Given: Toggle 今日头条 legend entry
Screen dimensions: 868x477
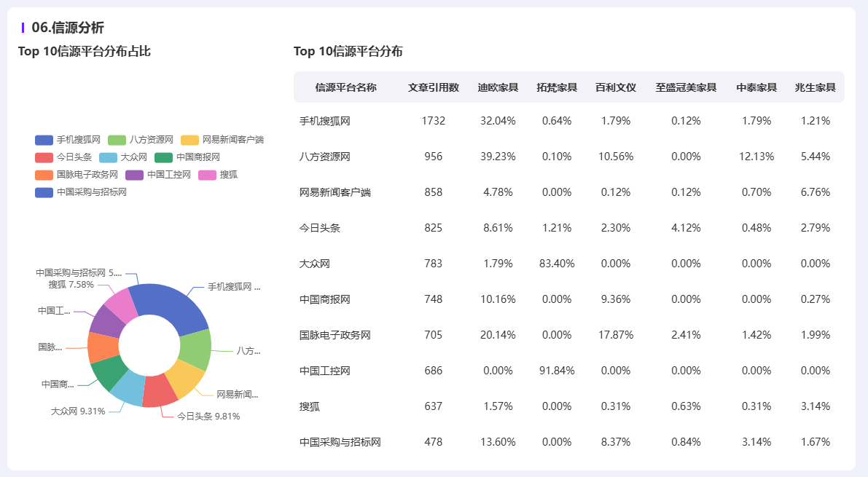Looking at the screenshot, I should point(63,157).
